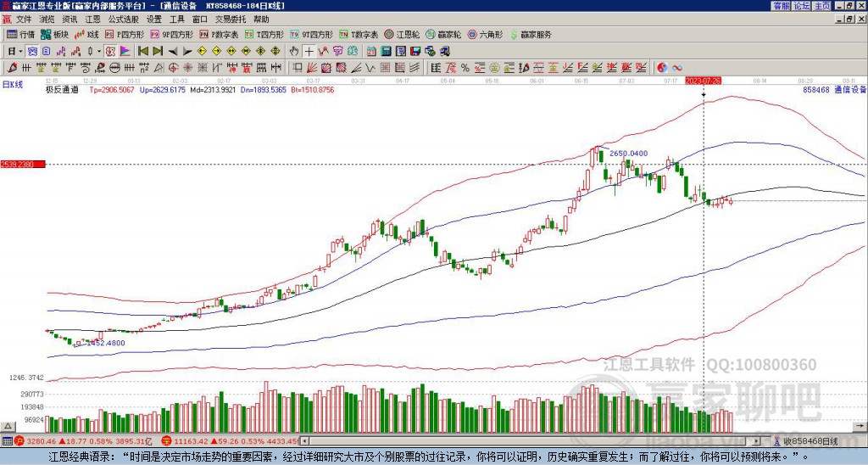Viewport: 868px width, 465px height.
Task: Open the 交易委托 menu
Action: [x=231, y=20]
